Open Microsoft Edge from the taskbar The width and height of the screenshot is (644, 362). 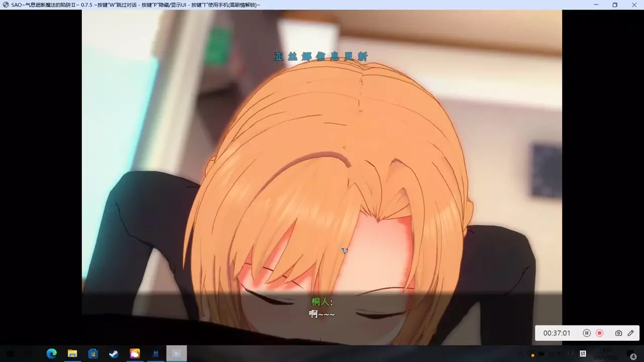pyautogui.click(x=51, y=353)
